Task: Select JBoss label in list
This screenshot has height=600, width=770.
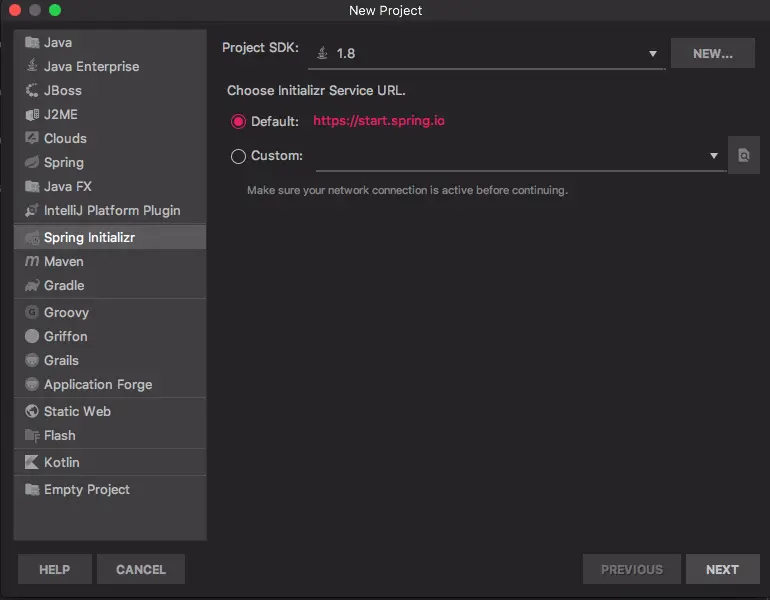Action: coord(63,90)
